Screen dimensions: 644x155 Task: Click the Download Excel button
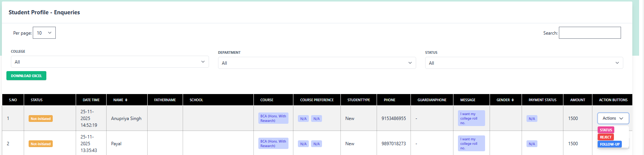26,76
